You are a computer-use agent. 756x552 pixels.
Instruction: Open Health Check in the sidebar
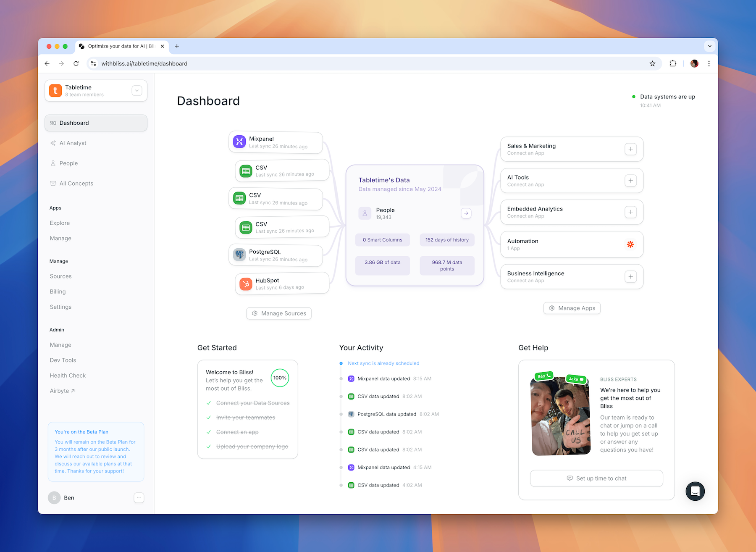68,376
